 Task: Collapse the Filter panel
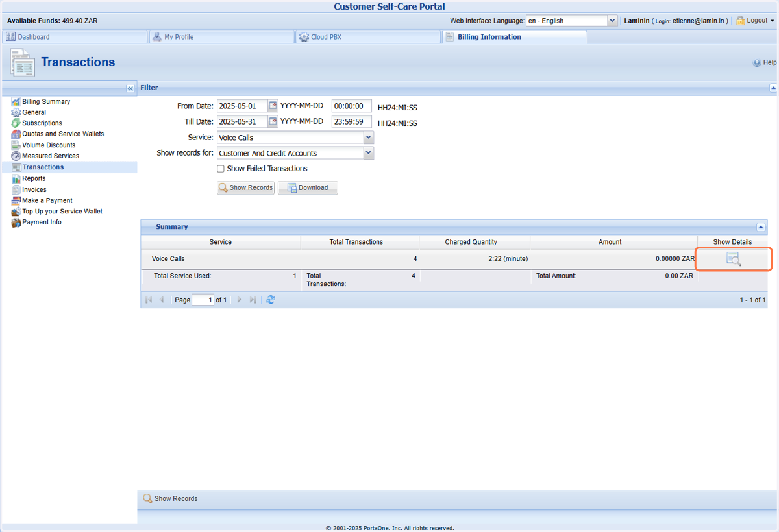773,88
